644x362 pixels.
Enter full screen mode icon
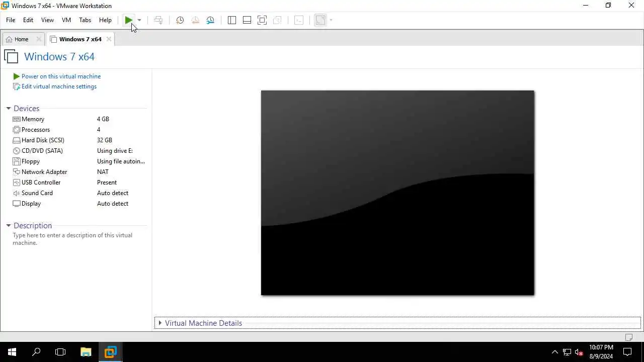262,20
